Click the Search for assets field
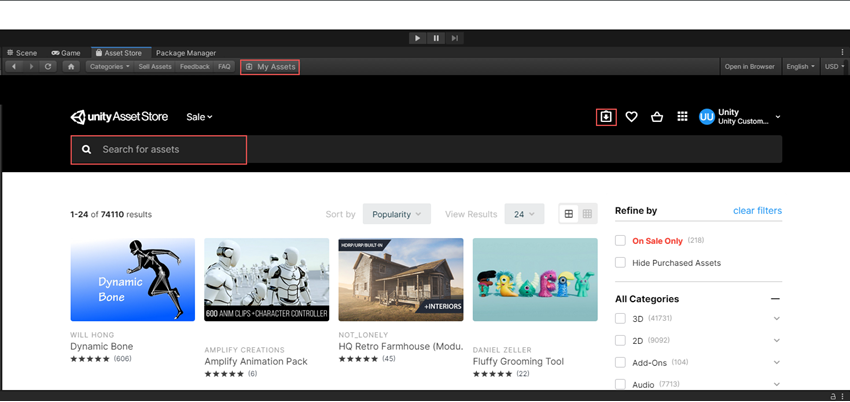This screenshot has width=850, height=402. (x=426, y=150)
